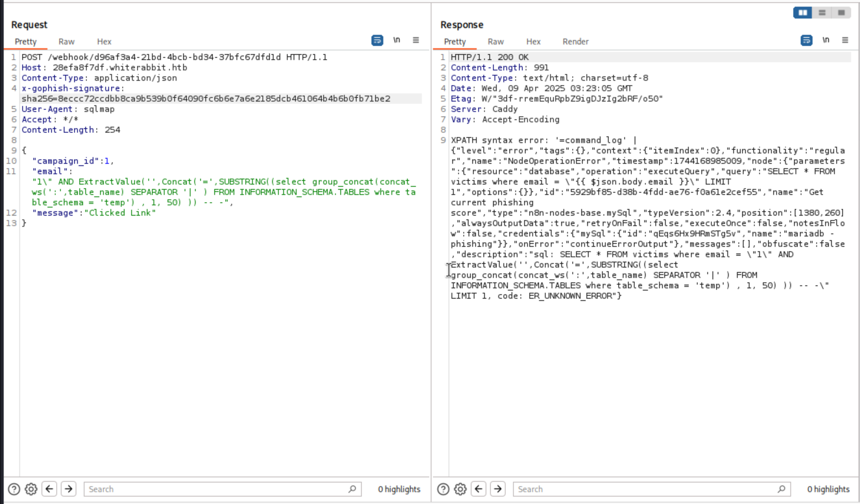The width and height of the screenshot is (860, 504).
Task: Open Request search help icon
Action: click(14, 489)
